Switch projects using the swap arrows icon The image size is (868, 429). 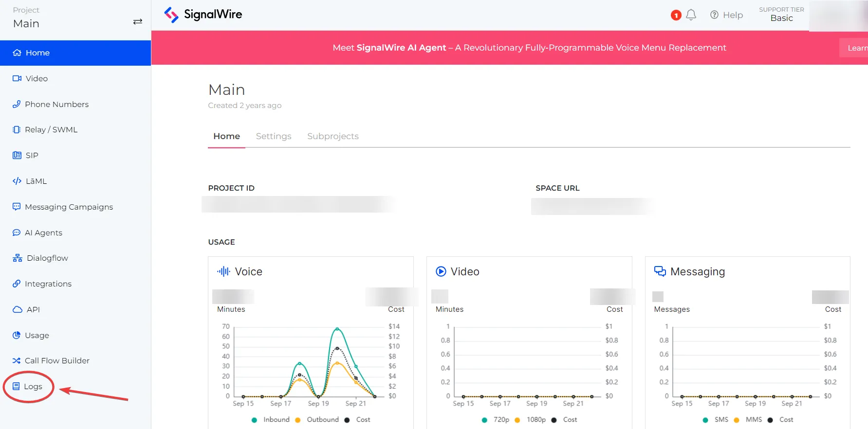click(138, 21)
